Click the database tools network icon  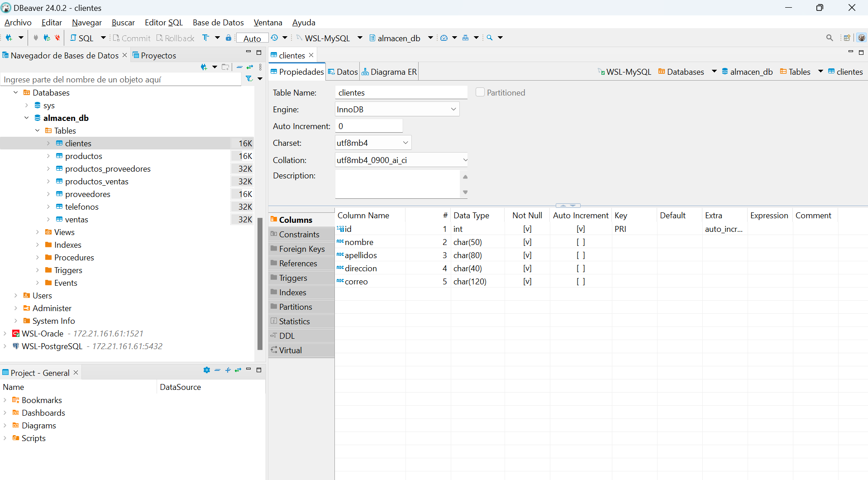pyautogui.click(x=465, y=38)
